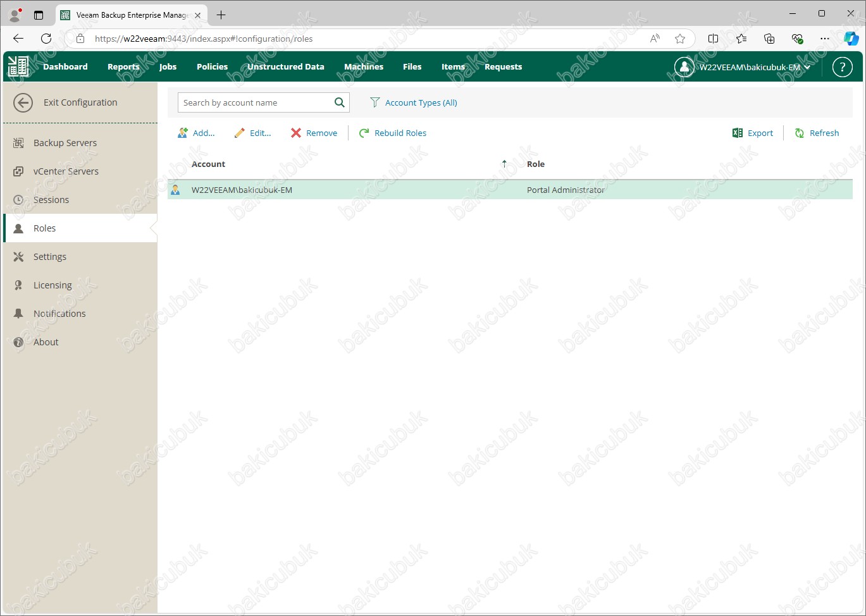This screenshot has height=616, width=866.
Task: Open the Items tab
Action: 453,66
